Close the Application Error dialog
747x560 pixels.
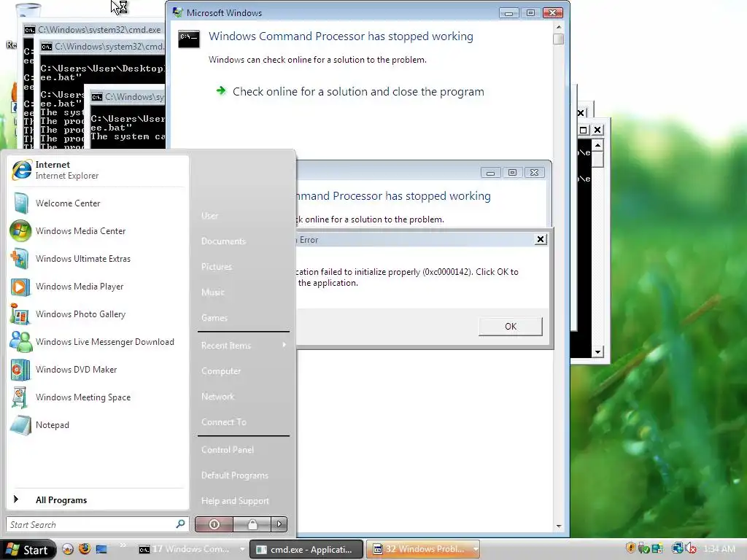[541, 239]
